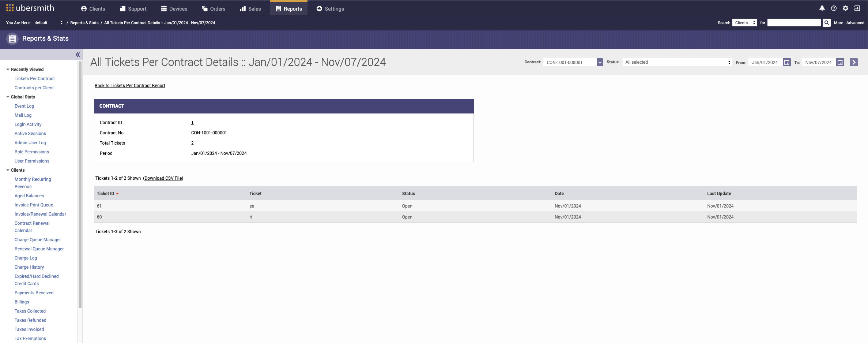The image size is (868, 343).
Task: Click Back to Tickets Per Contract Report
Action: pyautogui.click(x=130, y=86)
